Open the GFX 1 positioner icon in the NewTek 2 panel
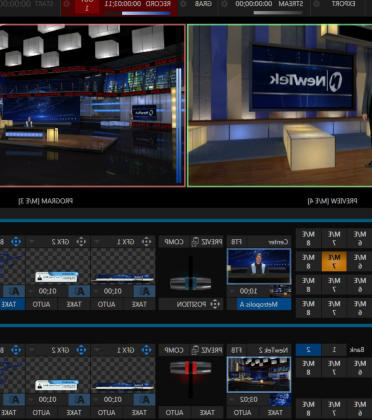 (x=147, y=350)
